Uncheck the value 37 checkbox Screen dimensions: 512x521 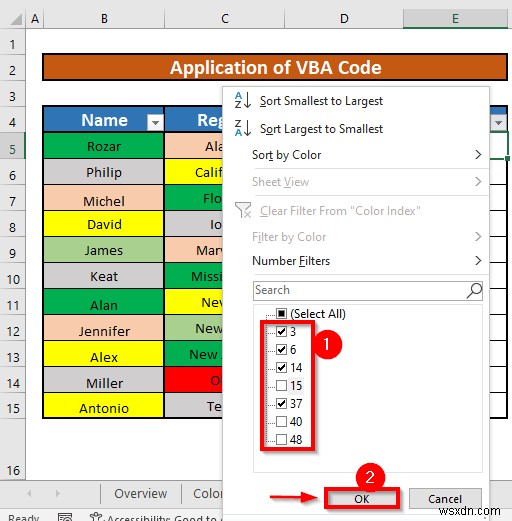[281, 403]
